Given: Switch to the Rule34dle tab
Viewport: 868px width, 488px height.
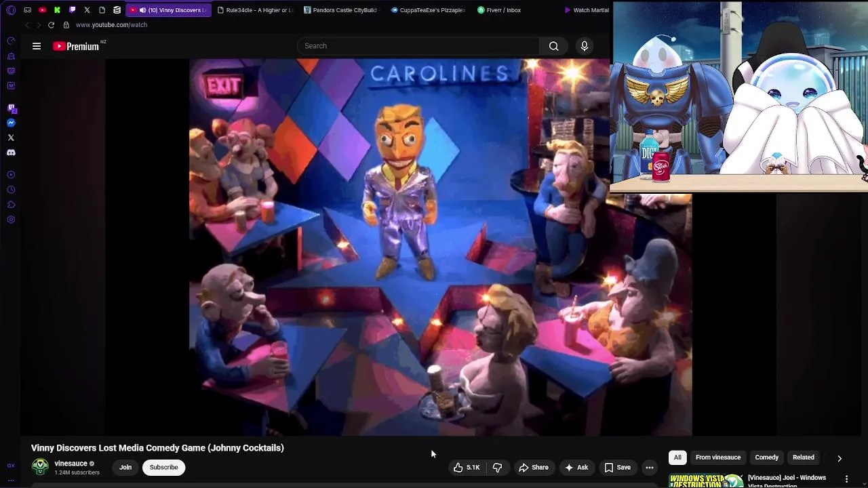Looking at the screenshot, I should click(256, 10).
